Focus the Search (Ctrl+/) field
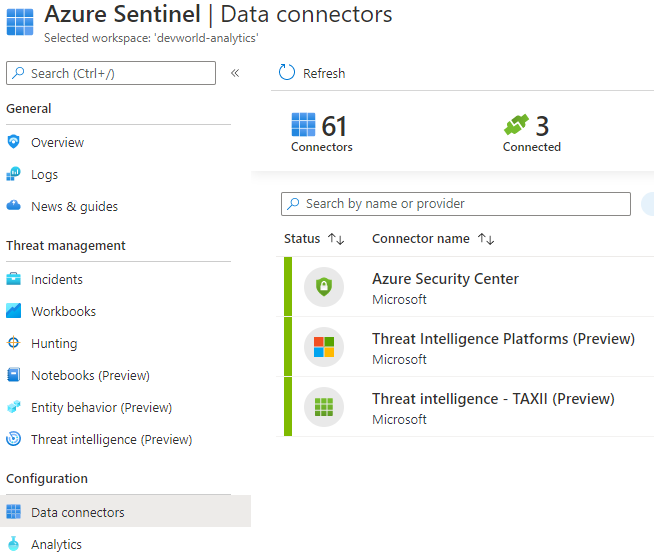Image resolution: width=654 pixels, height=557 pixels. tap(111, 73)
